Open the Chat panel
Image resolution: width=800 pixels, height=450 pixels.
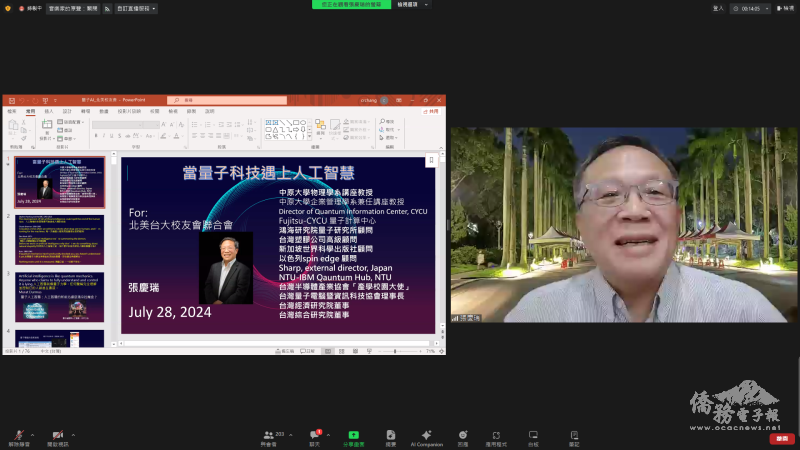pyautogui.click(x=314, y=438)
